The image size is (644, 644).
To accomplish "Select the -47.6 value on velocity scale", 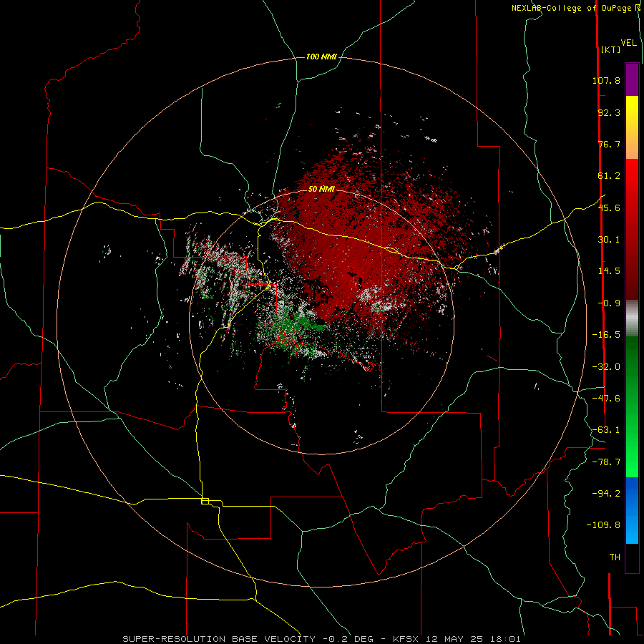I will tap(606, 399).
